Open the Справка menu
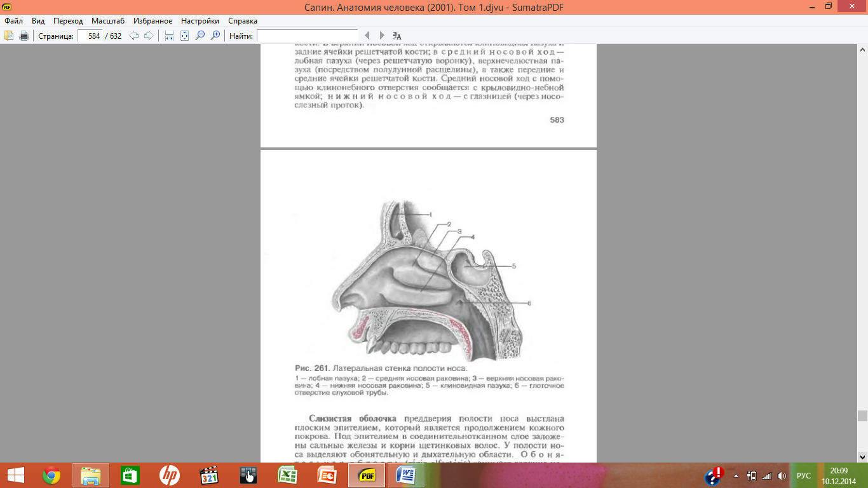The image size is (868, 488). pos(243,21)
